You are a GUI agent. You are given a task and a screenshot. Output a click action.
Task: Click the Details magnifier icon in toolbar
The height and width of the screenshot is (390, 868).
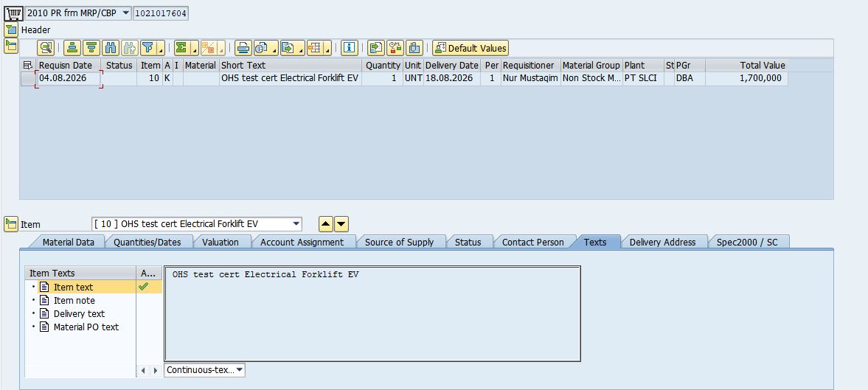pyautogui.click(x=46, y=48)
